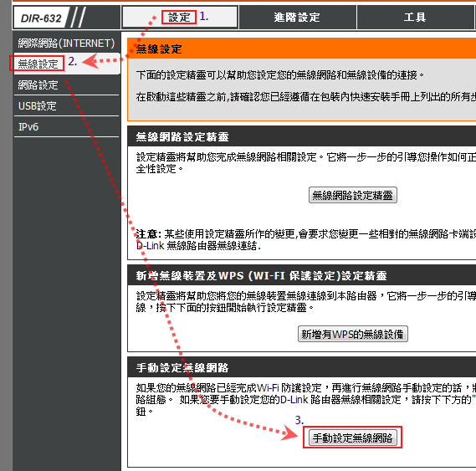Click the orange 無線設定 page header
Viewport: 476px width, 471px height.
158,49
